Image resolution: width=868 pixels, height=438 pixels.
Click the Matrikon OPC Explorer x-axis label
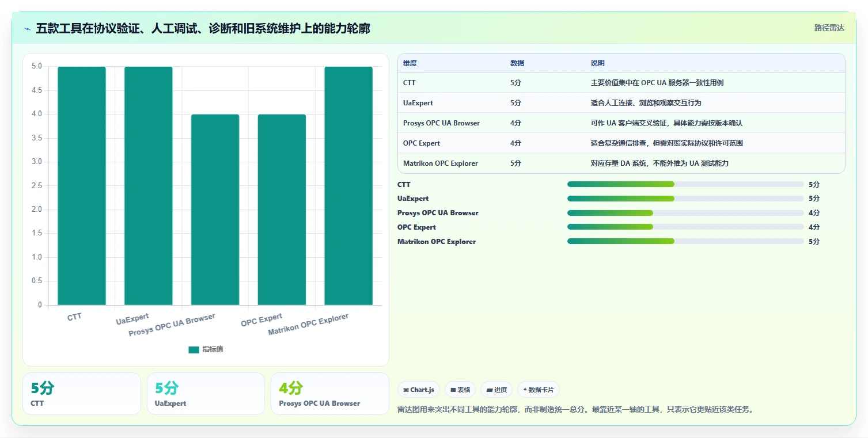[308, 325]
